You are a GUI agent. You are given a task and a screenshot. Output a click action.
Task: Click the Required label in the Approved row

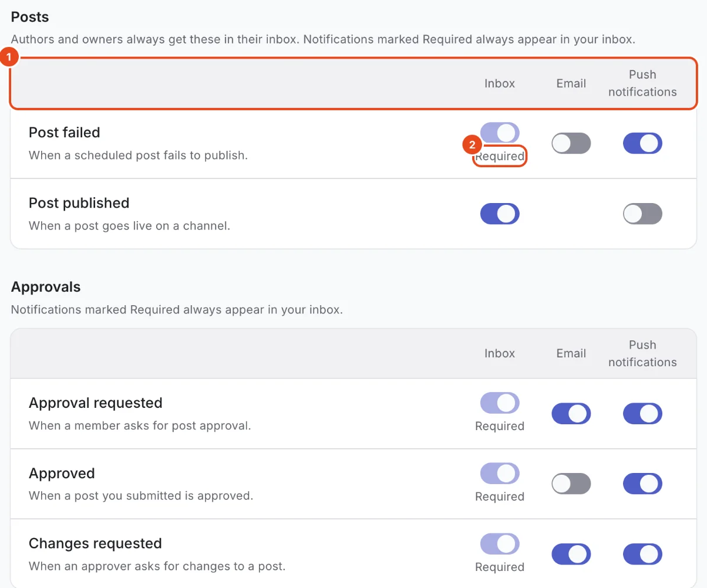(x=500, y=496)
